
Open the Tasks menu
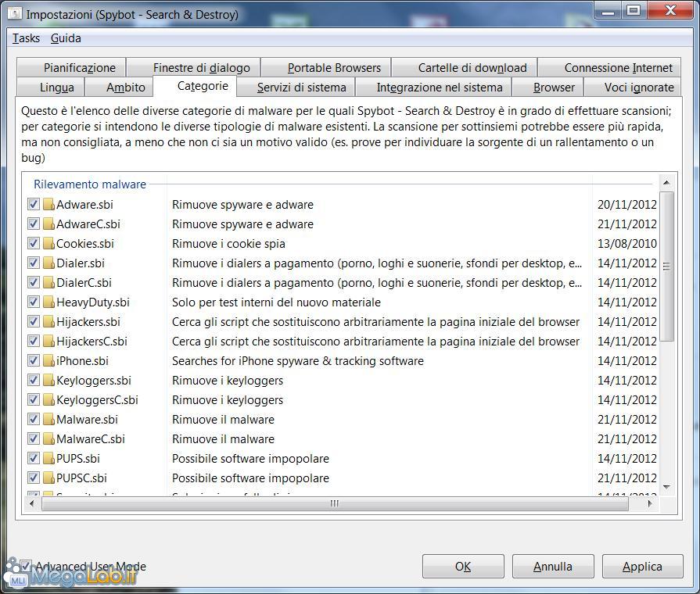(x=26, y=38)
